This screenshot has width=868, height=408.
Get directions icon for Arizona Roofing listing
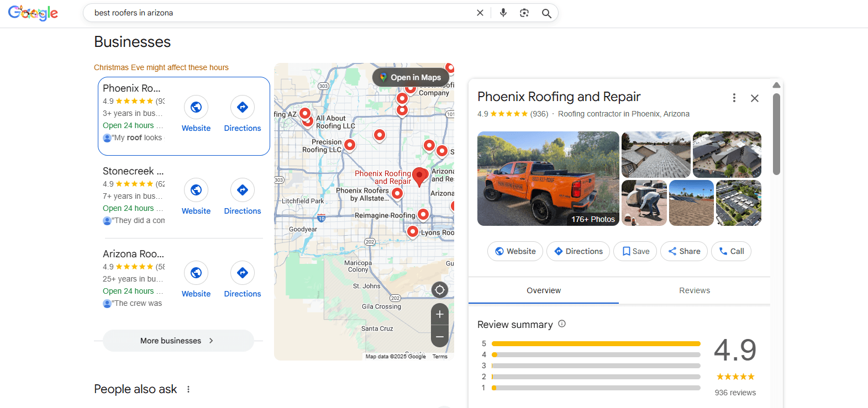coord(243,273)
